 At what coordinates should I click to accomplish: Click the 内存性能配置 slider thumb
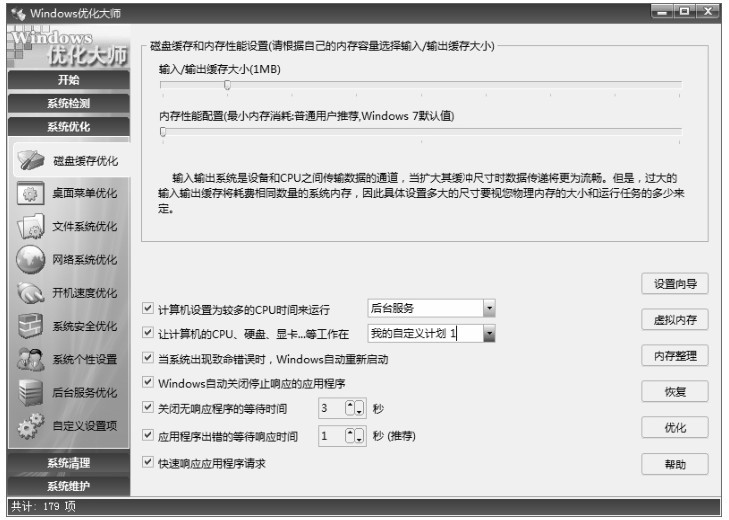click(x=163, y=132)
